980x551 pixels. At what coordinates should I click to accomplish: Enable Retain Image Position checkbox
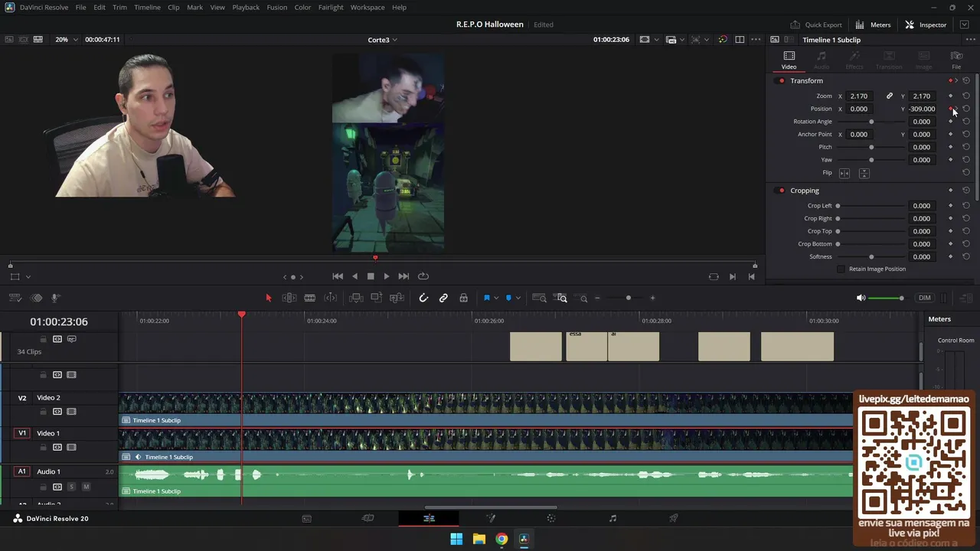(x=841, y=269)
